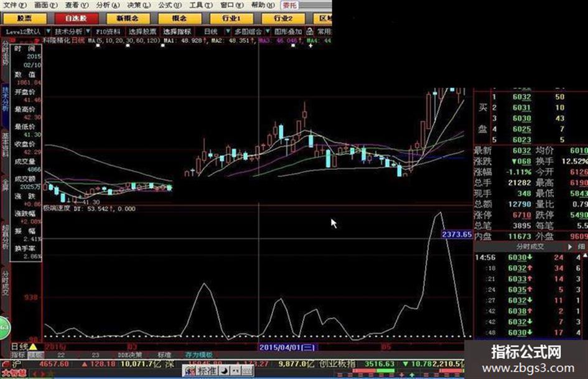
Task: Click the 大智慧 logo in status bar
Action: 14,373
